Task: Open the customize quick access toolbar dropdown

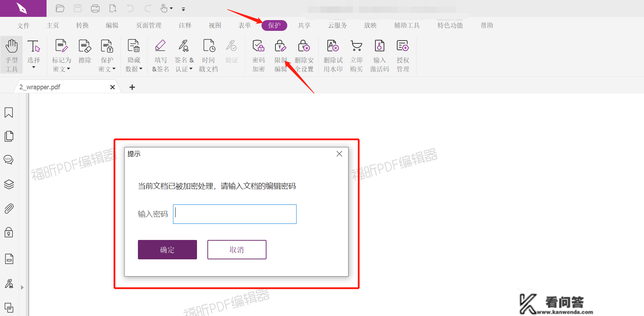Action: click(183, 9)
